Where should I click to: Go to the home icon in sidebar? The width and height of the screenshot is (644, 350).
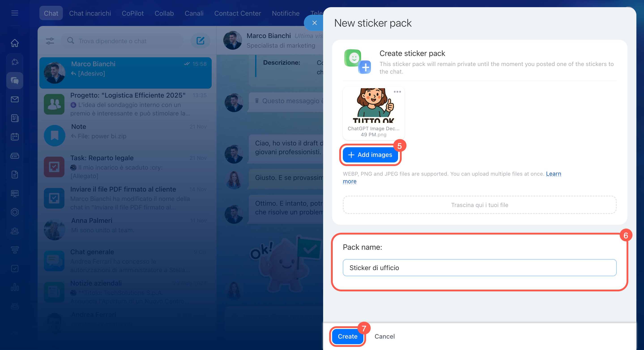[x=15, y=43]
